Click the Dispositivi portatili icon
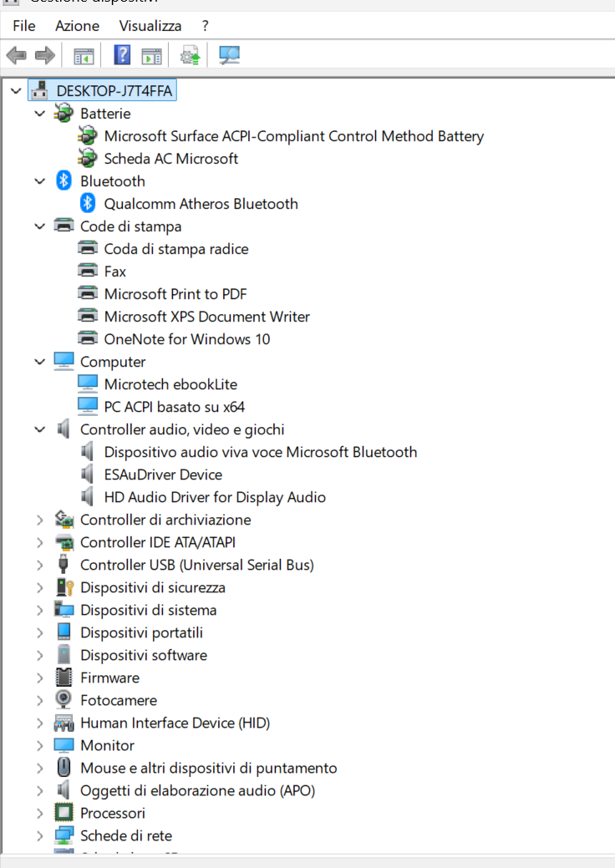 [x=64, y=632]
